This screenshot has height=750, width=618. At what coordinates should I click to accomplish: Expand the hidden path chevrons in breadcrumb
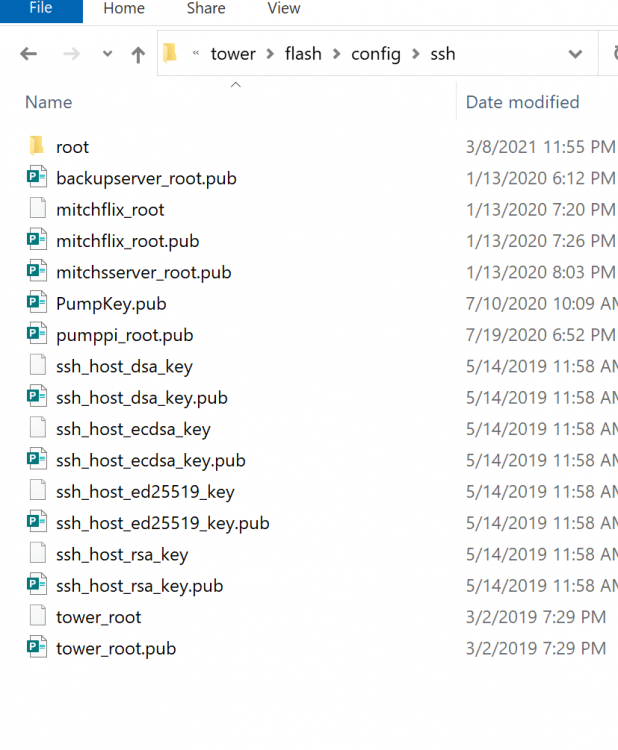click(196, 54)
